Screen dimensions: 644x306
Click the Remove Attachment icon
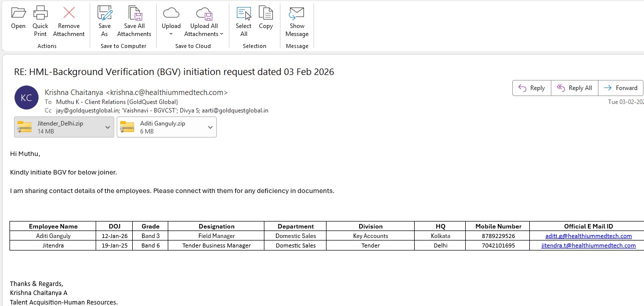click(69, 13)
